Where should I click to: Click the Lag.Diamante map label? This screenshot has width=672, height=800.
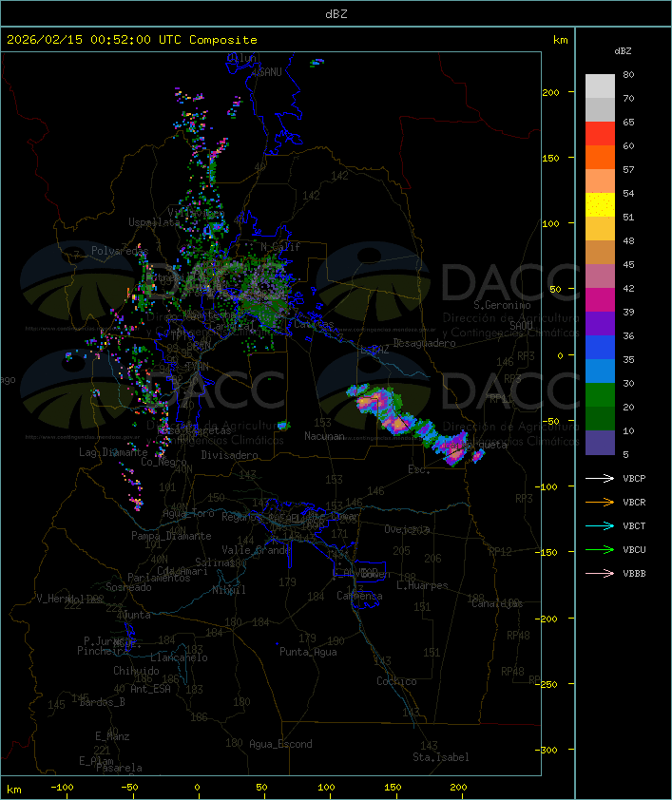click(x=113, y=452)
